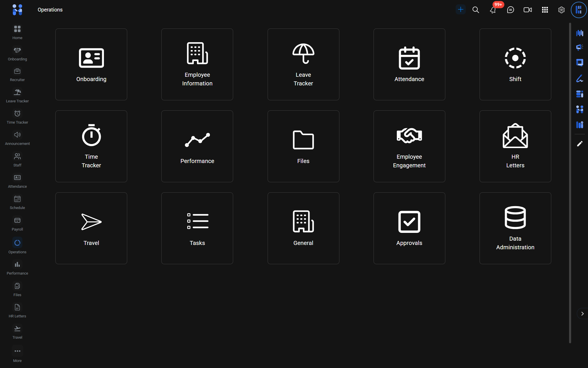Open the Shift settings tile
Screen dimensions: 588x368
coord(515,64)
